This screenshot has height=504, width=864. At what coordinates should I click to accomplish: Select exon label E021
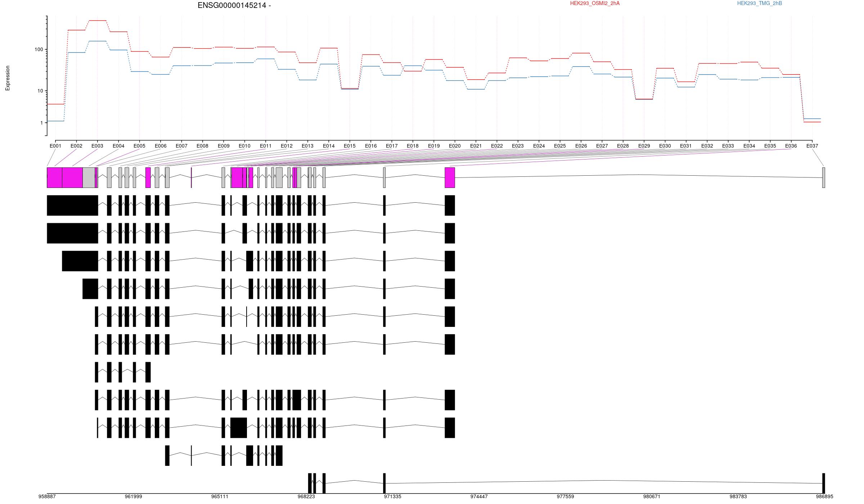pyautogui.click(x=476, y=146)
